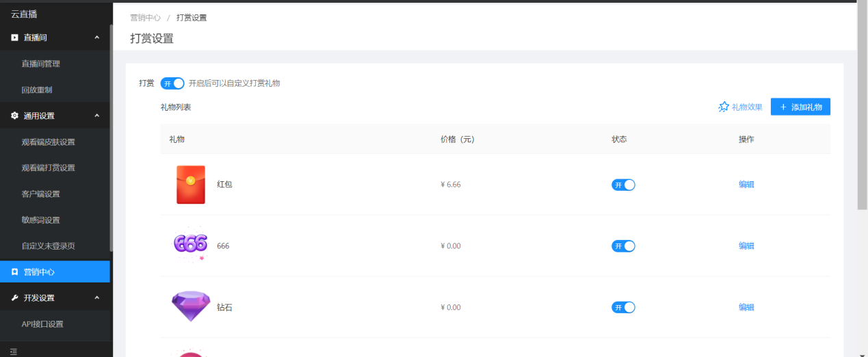Toggle the main 打赏 switch off

click(172, 83)
